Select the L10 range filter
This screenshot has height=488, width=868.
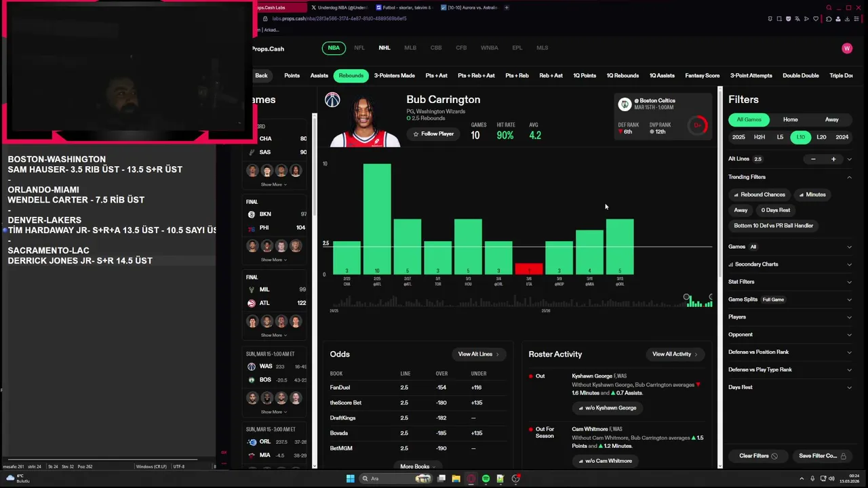point(801,137)
